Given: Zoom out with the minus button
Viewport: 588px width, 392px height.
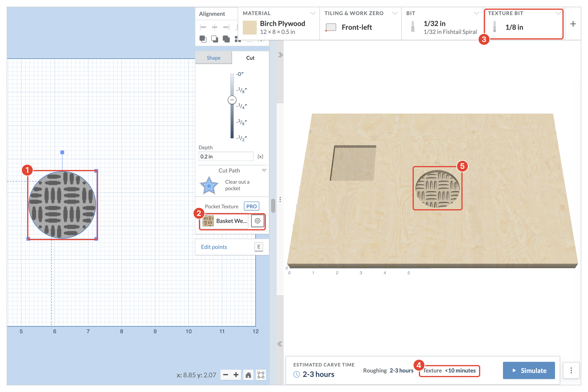Looking at the screenshot, I should (x=226, y=375).
